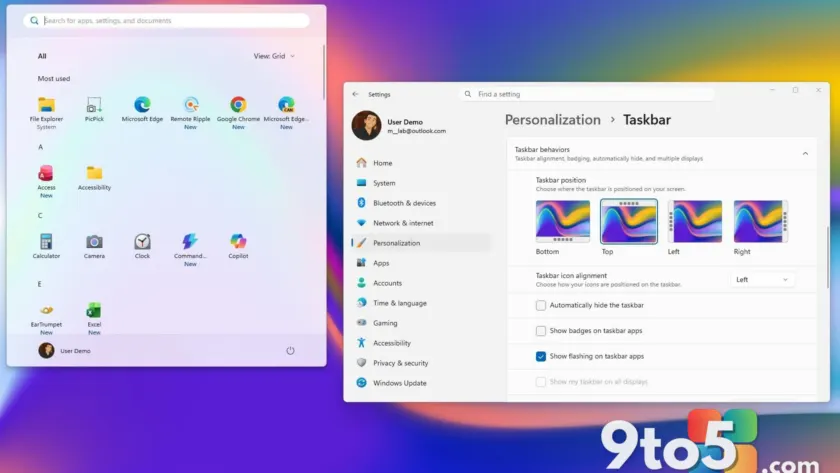Select Top taskbar position thumbnail
This screenshot has width=840, height=473.
pos(628,221)
